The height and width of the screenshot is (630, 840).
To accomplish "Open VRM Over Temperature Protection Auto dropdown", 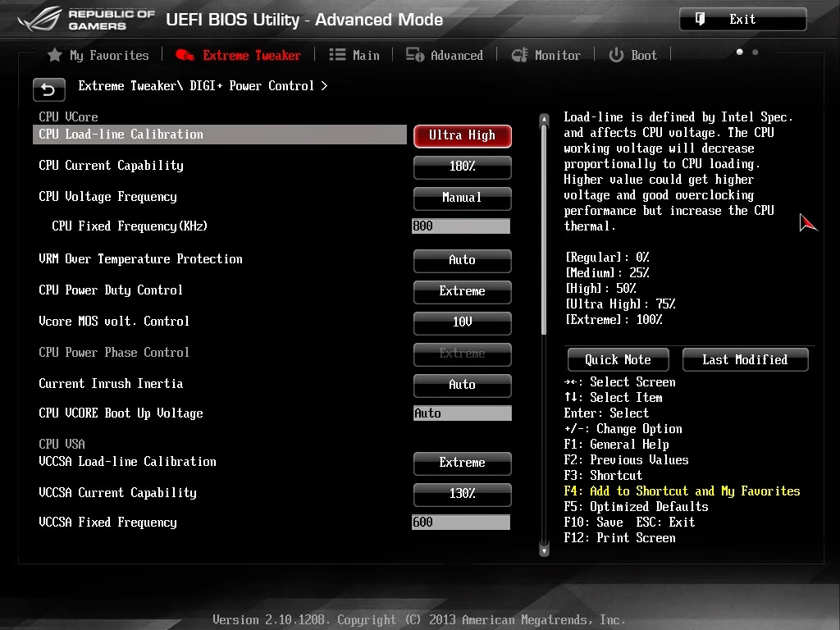I will (x=463, y=260).
